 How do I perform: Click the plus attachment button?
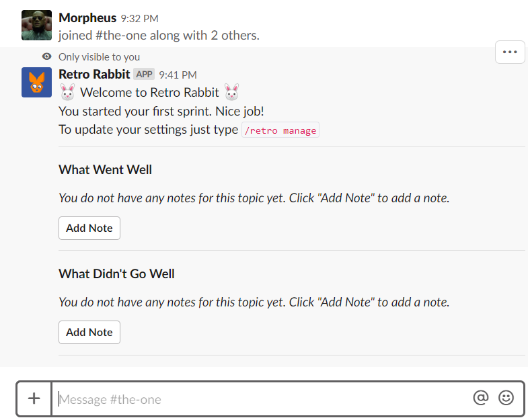34,398
